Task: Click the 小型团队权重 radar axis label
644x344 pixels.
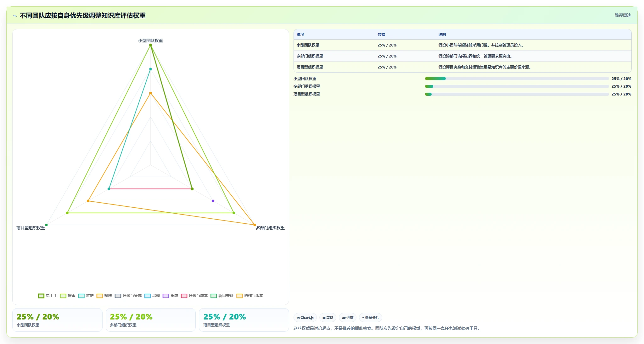Action: click(150, 41)
